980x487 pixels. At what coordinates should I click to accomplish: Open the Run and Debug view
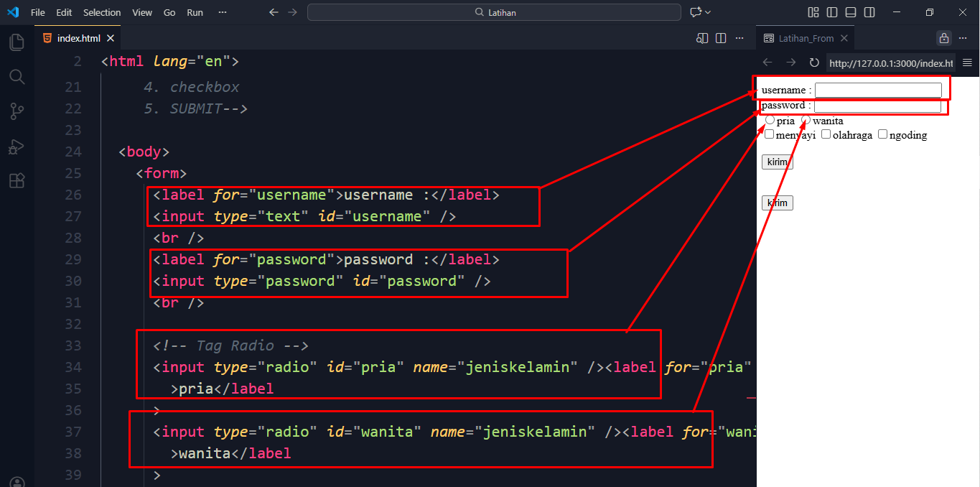point(17,147)
